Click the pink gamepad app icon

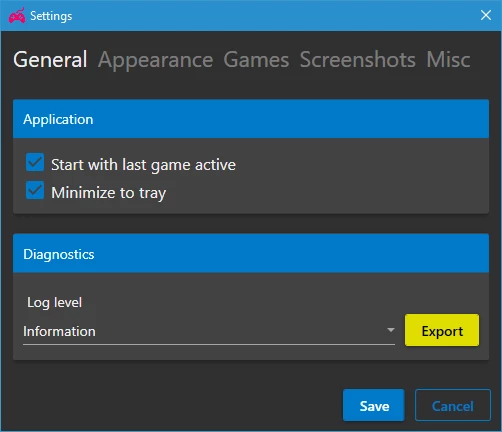click(x=17, y=16)
